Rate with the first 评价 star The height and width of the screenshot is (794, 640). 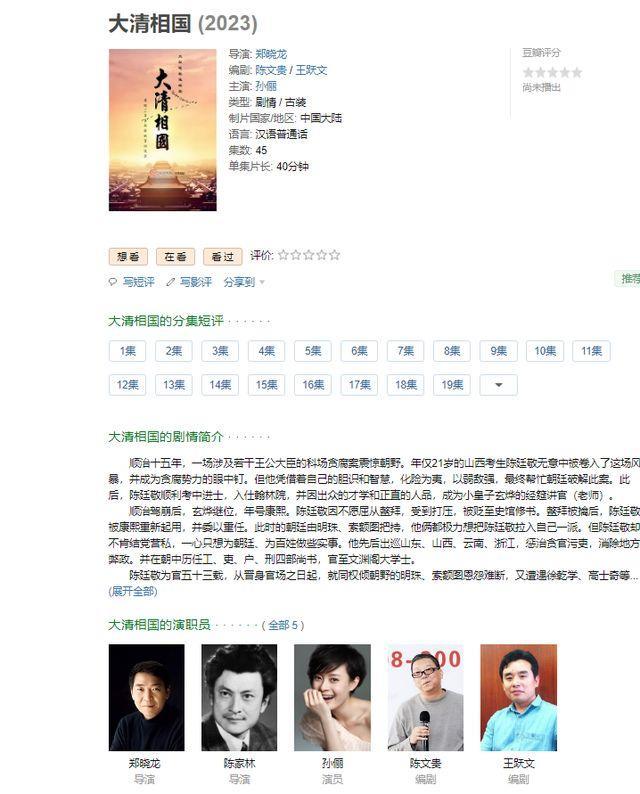[x=283, y=255]
